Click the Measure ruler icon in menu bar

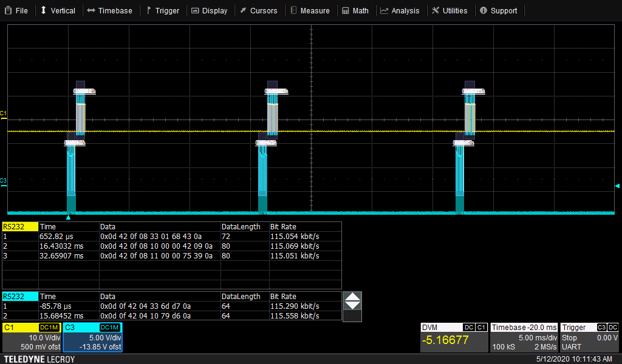(x=293, y=10)
